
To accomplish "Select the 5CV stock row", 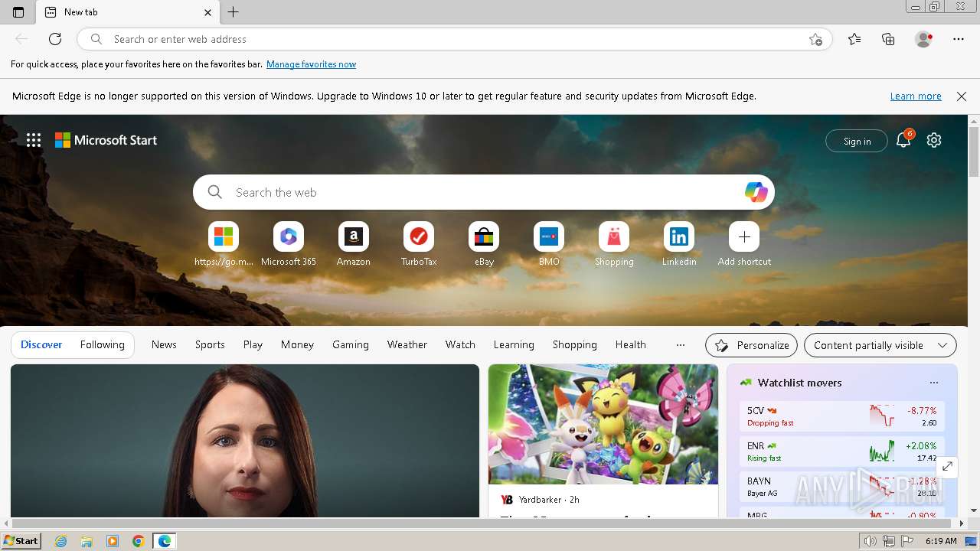I will (x=842, y=416).
